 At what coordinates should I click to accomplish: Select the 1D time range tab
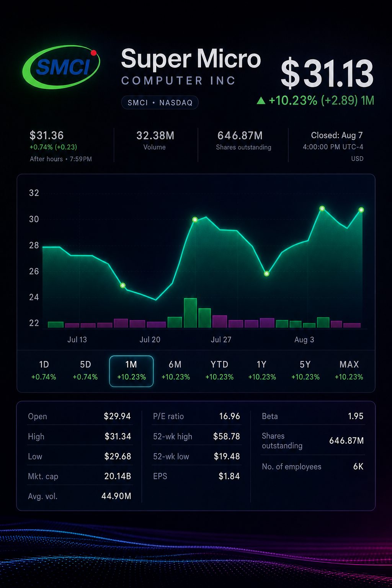44,371
